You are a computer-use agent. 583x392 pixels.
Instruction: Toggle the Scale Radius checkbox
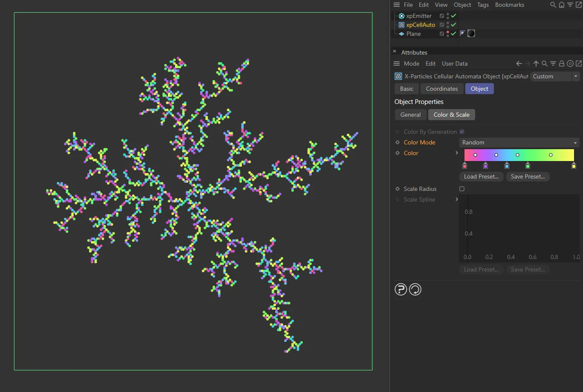click(x=462, y=189)
